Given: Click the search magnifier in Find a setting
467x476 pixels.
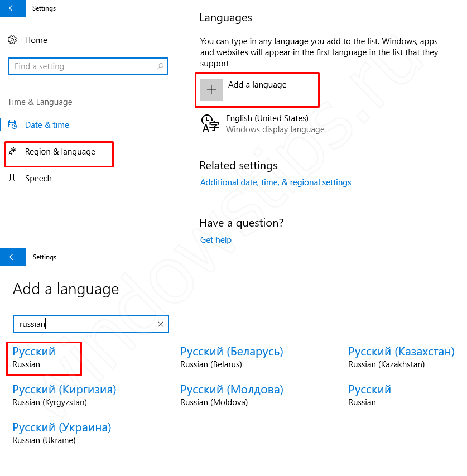Looking at the screenshot, I should click(x=160, y=66).
